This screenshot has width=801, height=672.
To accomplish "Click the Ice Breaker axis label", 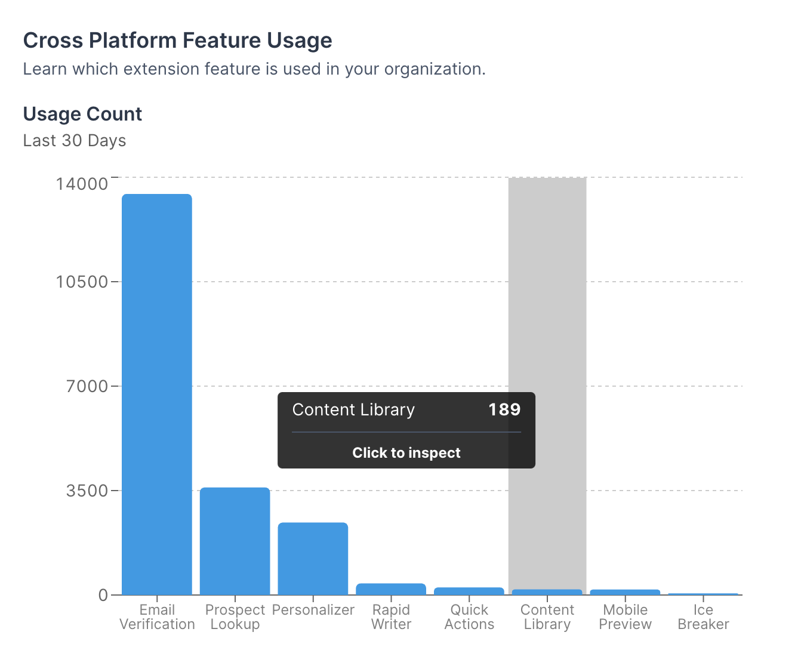I will (x=703, y=617).
